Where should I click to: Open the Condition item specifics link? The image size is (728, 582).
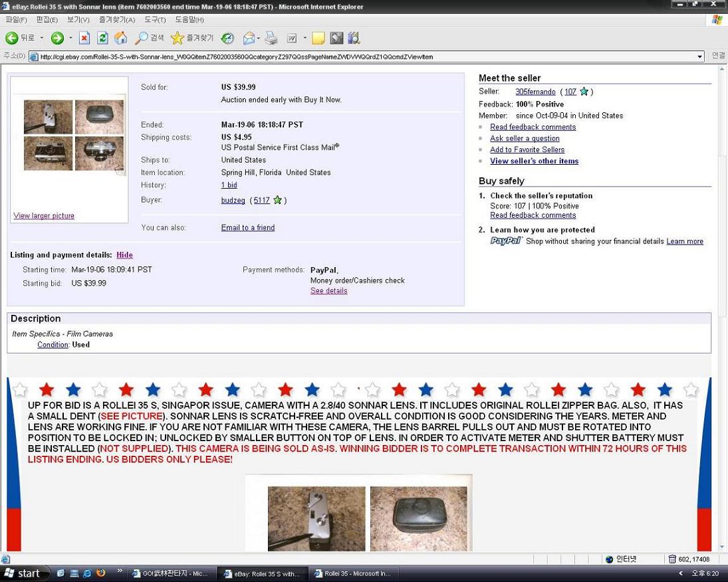pyautogui.click(x=53, y=344)
